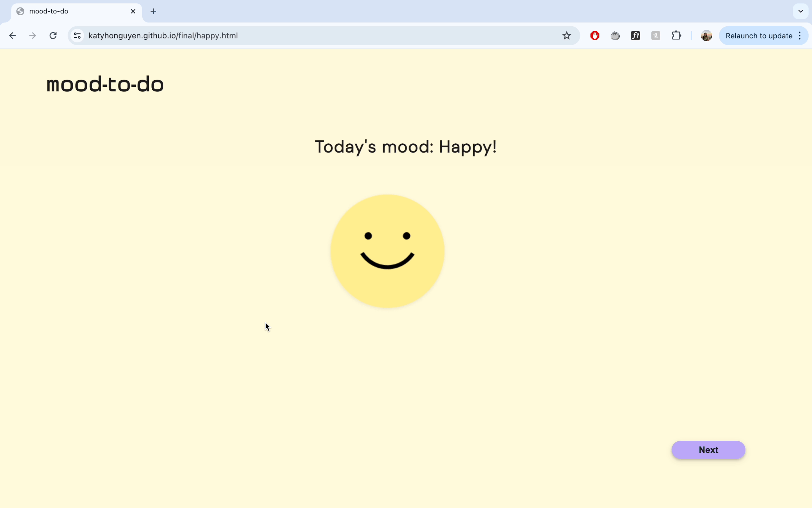Click the yellow happy smiley face
Image resolution: width=812 pixels, height=508 pixels.
[x=387, y=251]
